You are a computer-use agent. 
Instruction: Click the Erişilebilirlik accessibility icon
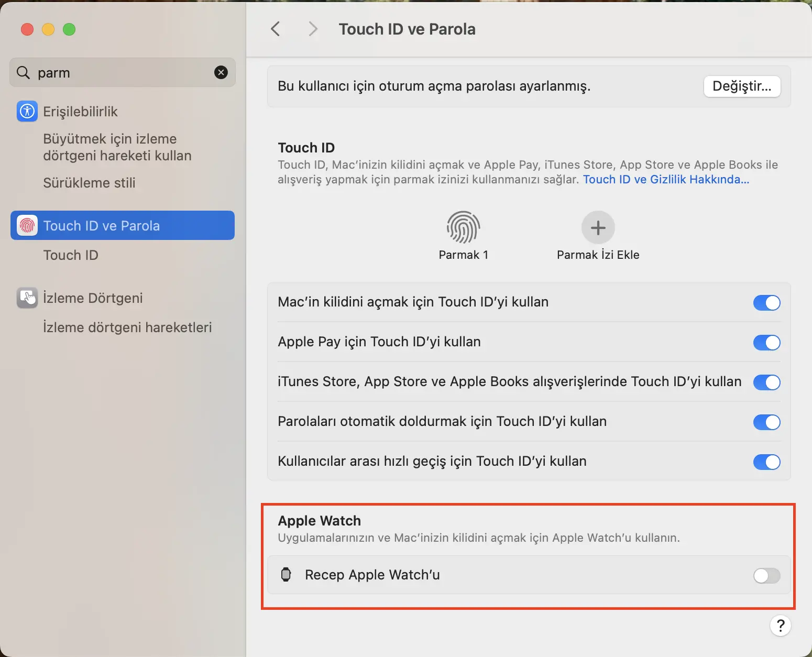tap(27, 111)
